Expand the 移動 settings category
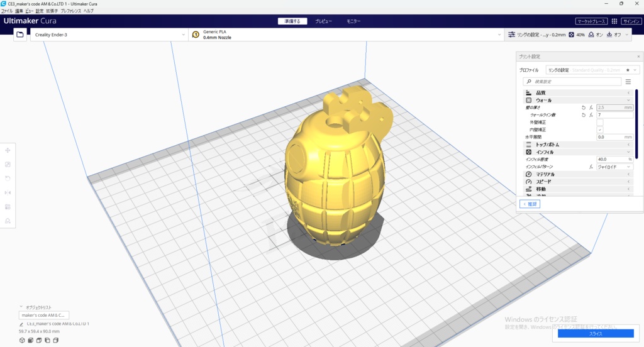The height and width of the screenshot is (347, 644). [578, 189]
